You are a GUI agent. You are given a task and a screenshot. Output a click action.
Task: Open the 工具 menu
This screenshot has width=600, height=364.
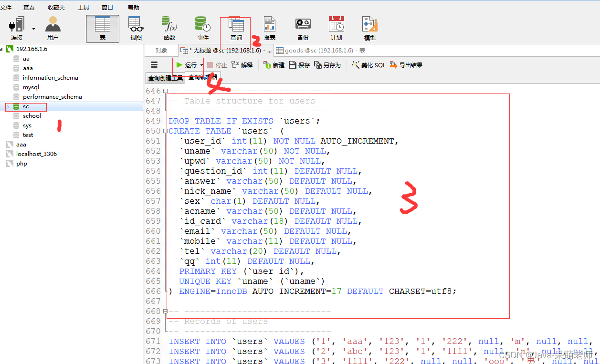[84, 8]
